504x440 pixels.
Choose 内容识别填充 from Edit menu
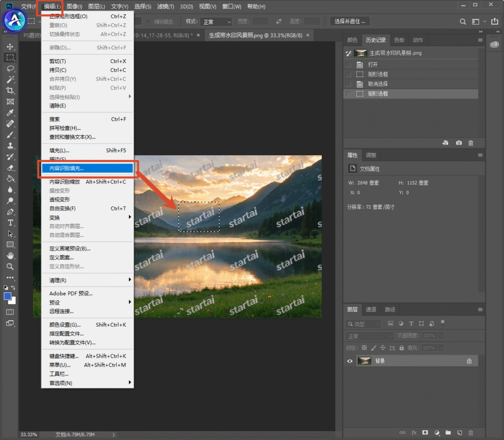pyautogui.click(x=88, y=168)
